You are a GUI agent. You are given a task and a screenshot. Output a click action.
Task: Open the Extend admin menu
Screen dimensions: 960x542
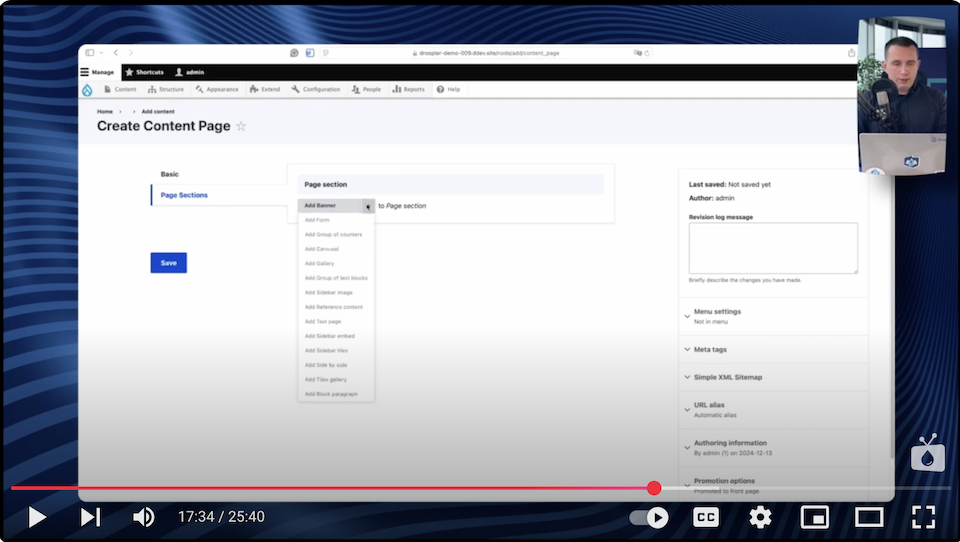[x=265, y=89]
